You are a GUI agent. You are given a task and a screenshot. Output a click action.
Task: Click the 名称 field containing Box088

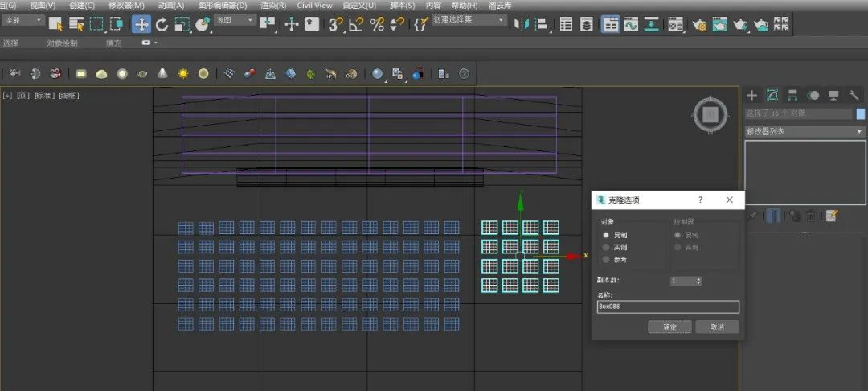668,307
